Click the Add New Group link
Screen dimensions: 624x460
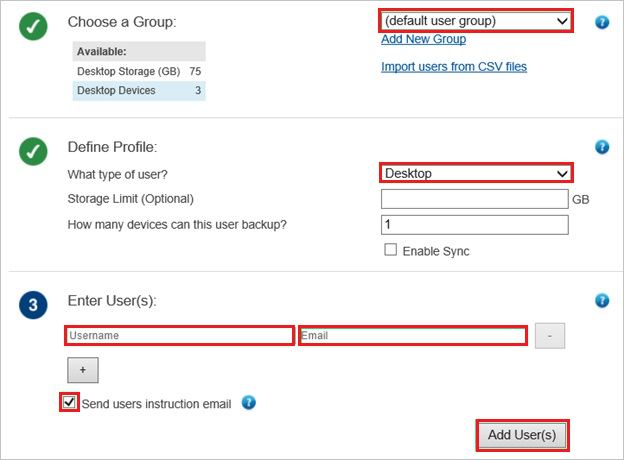[423, 39]
